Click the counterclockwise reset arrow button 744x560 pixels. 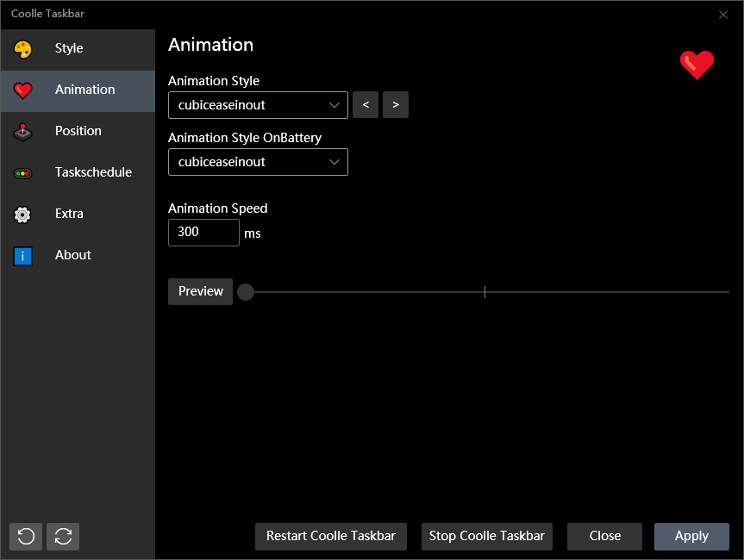click(x=26, y=536)
